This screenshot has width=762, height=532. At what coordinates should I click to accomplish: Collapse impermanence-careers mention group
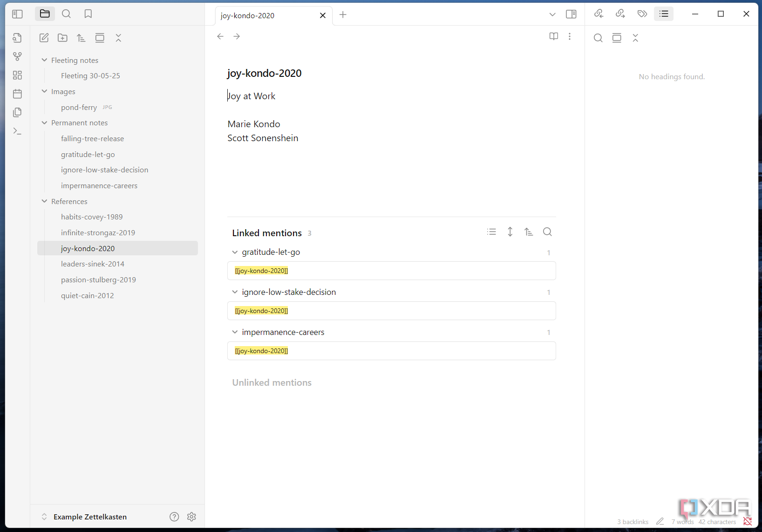[x=235, y=332]
